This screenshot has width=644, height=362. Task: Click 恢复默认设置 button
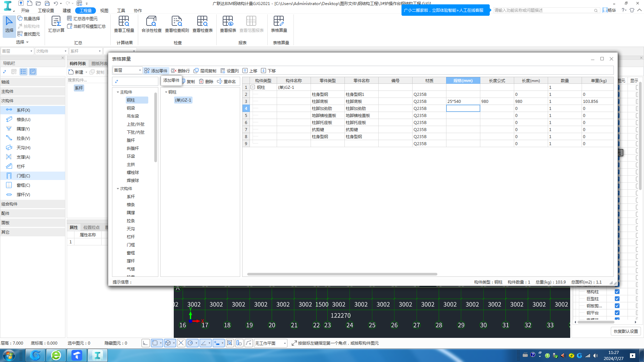pyautogui.click(x=626, y=331)
